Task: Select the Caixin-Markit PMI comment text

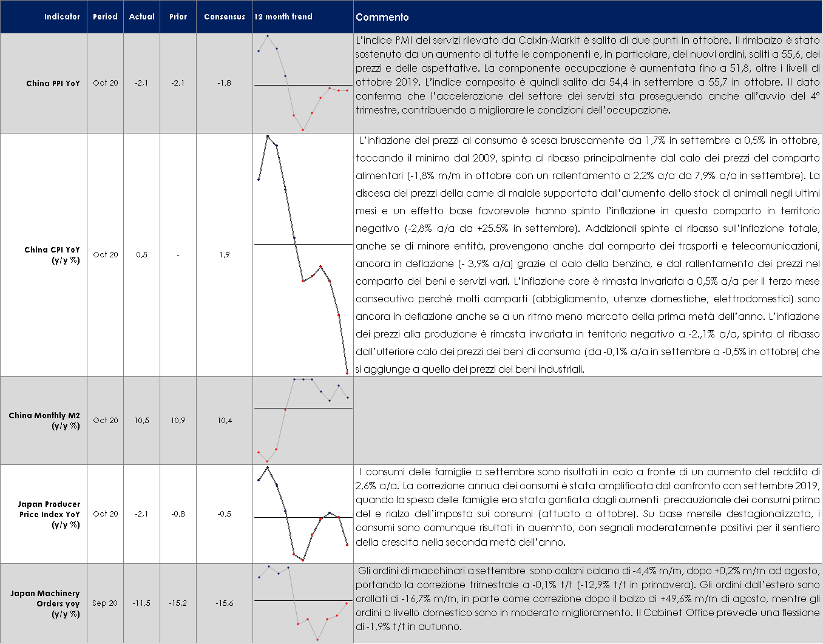Action: [587, 75]
